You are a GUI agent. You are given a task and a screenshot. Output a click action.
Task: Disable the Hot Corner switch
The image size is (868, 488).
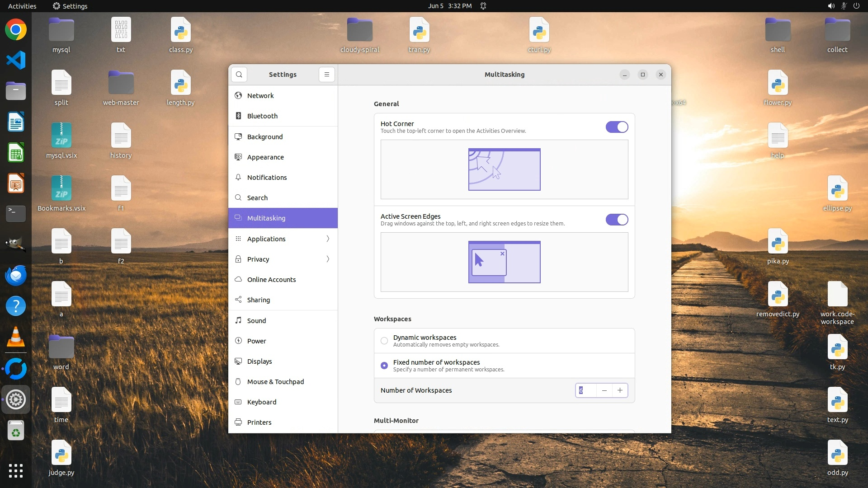click(617, 127)
